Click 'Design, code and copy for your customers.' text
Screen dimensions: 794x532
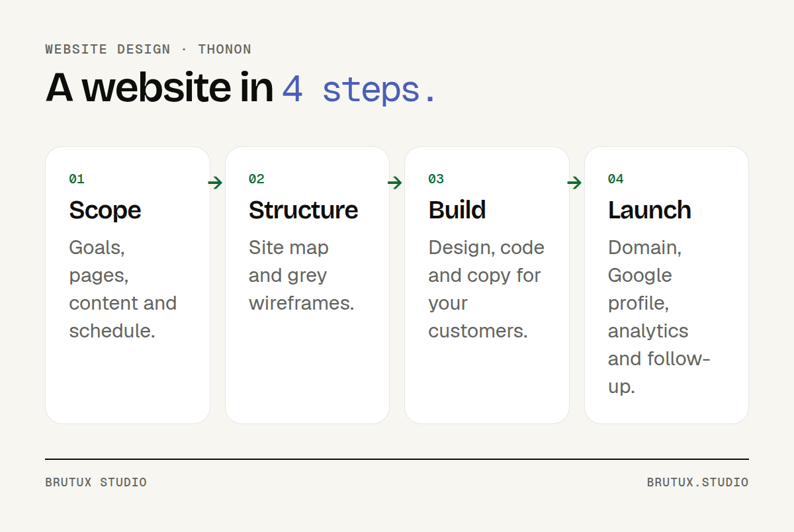tap(486, 289)
